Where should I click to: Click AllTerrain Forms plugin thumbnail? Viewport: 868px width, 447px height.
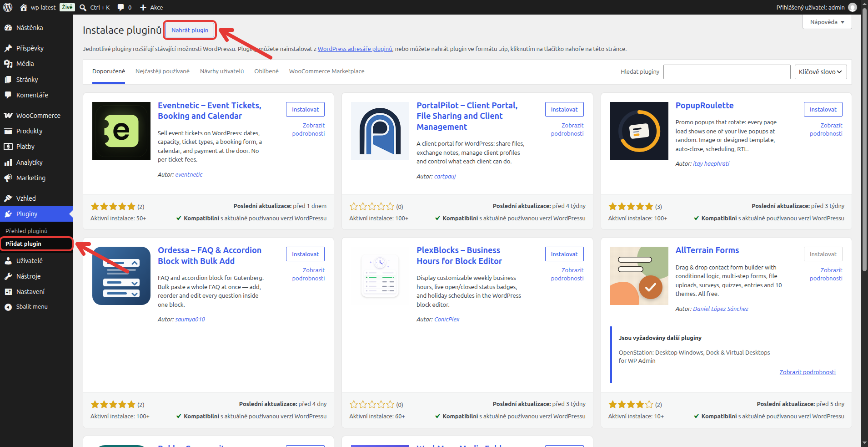tap(639, 276)
